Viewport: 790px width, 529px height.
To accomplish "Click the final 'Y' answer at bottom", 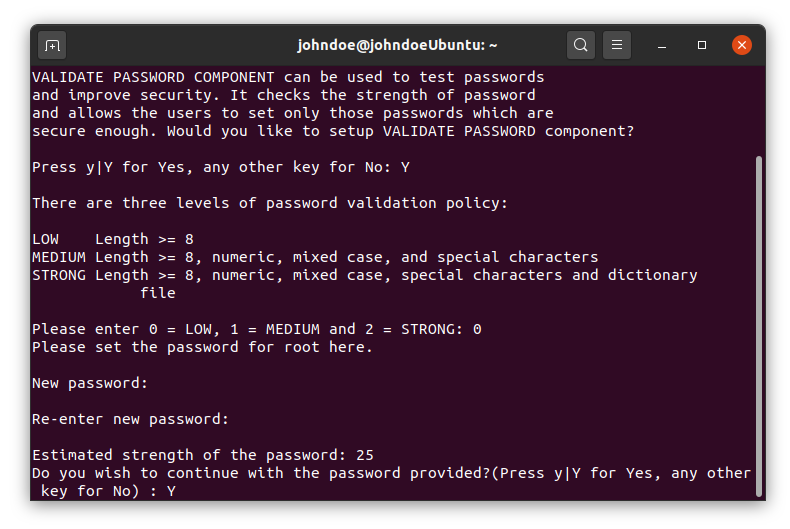I will coord(171,491).
